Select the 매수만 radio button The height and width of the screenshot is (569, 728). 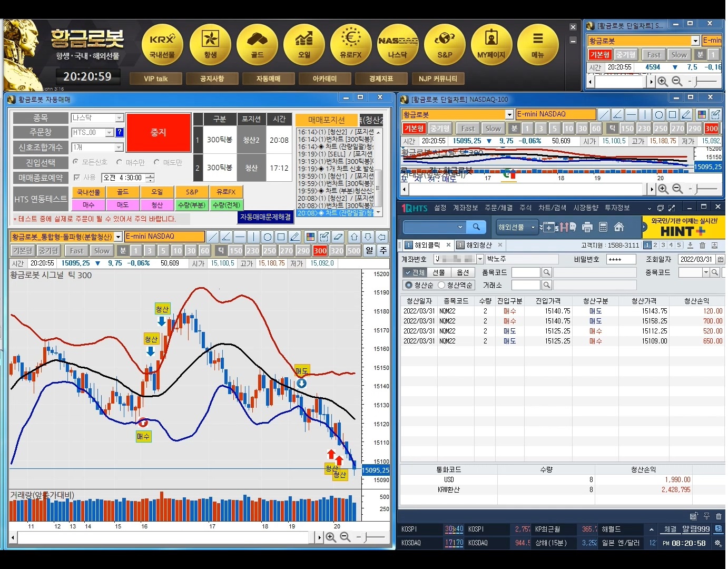120,162
